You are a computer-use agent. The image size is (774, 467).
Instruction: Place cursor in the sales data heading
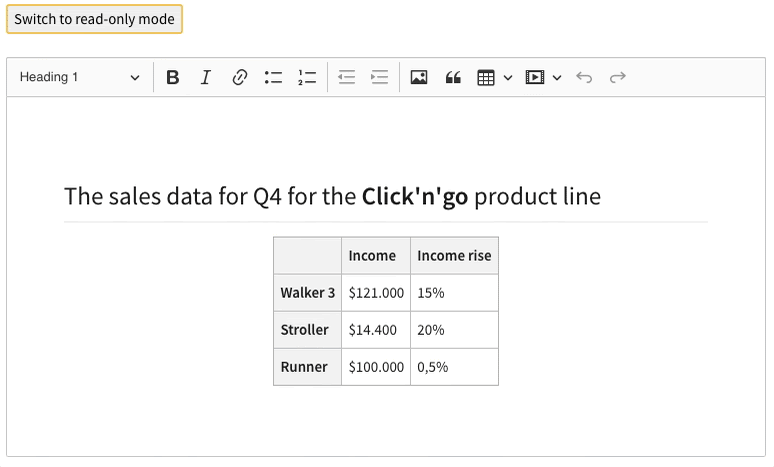click(x=332, y=196)
